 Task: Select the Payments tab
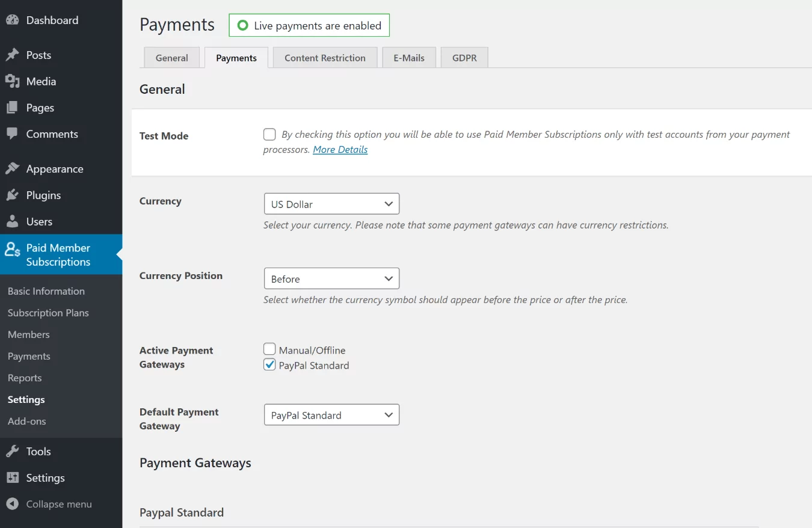pos(236,58)
